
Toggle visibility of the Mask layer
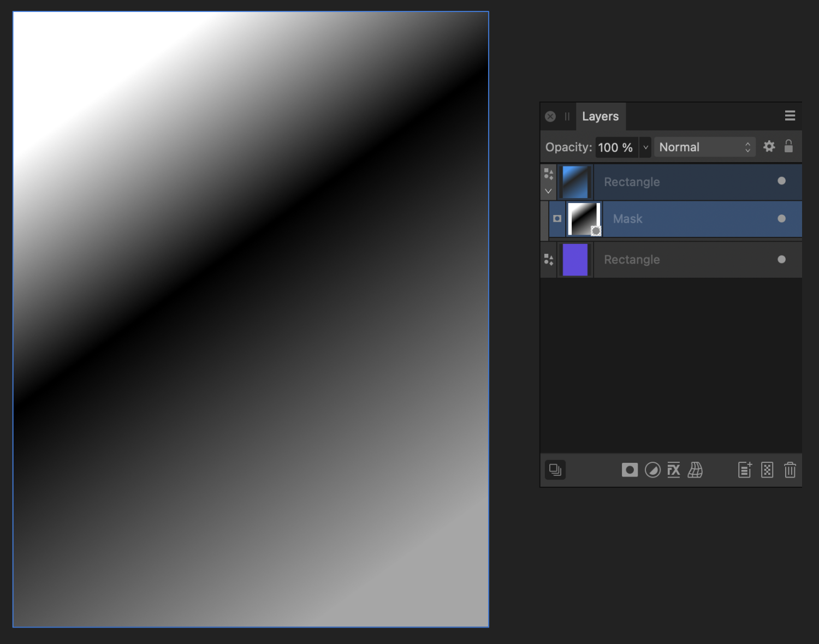[782, 218]
